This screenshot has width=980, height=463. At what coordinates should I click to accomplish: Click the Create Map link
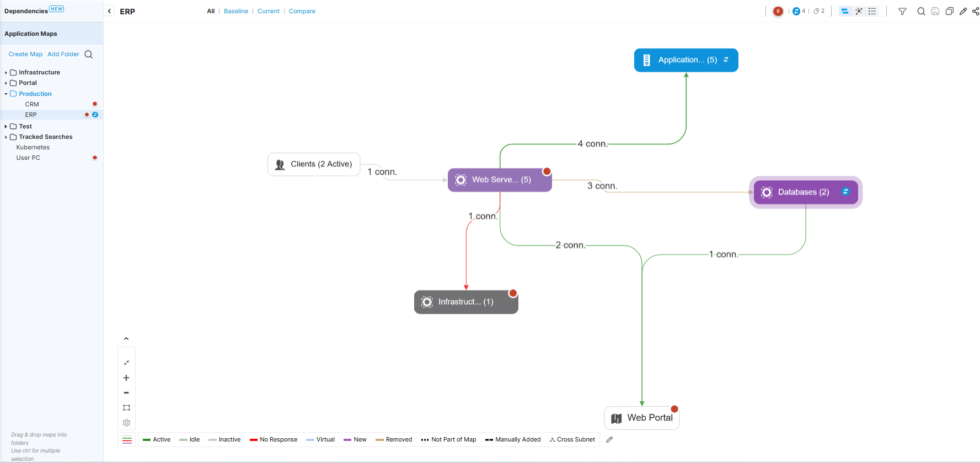pos(25,54)
